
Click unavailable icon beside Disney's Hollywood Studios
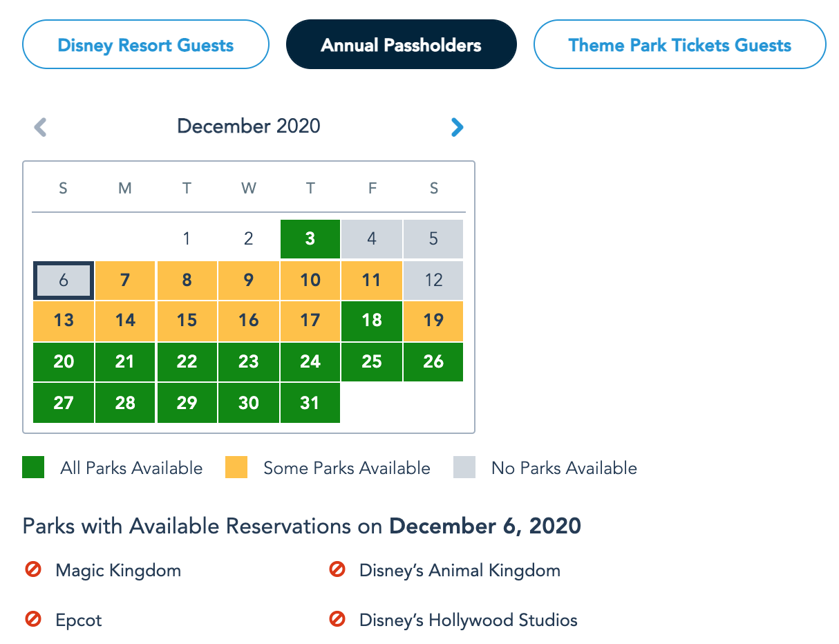click(337, 619)
